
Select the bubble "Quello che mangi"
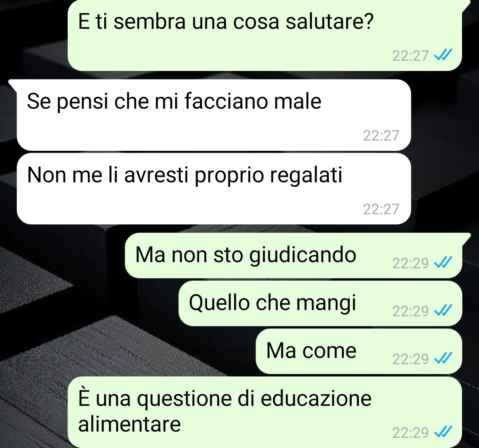click(320, 303)
